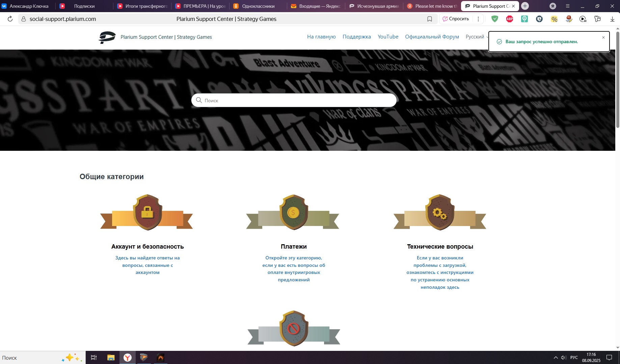Switch to the Входящие — Яндекс mail tab
The image size is (620, 364).
click(x=316, y=6)
